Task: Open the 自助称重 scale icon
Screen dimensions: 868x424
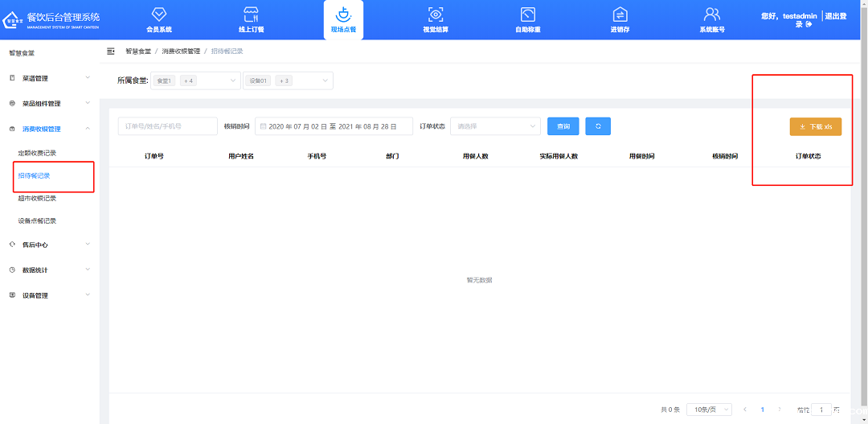Action: coord(527,15)
